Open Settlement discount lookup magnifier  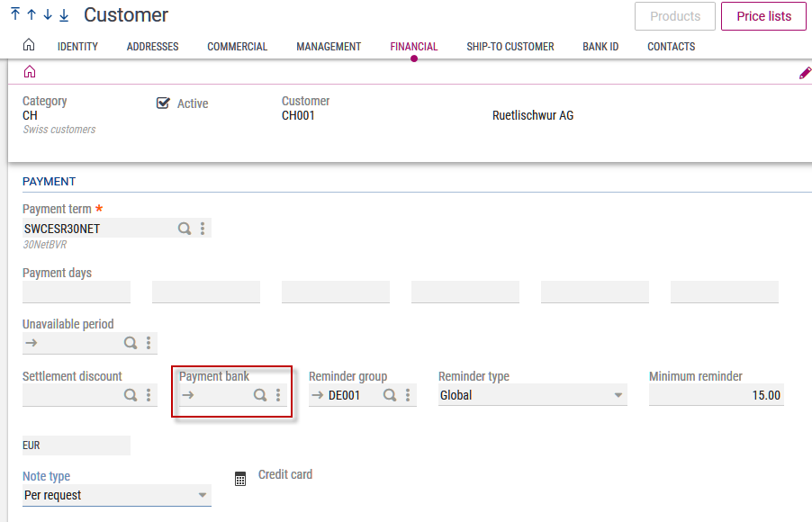[131, 395]
